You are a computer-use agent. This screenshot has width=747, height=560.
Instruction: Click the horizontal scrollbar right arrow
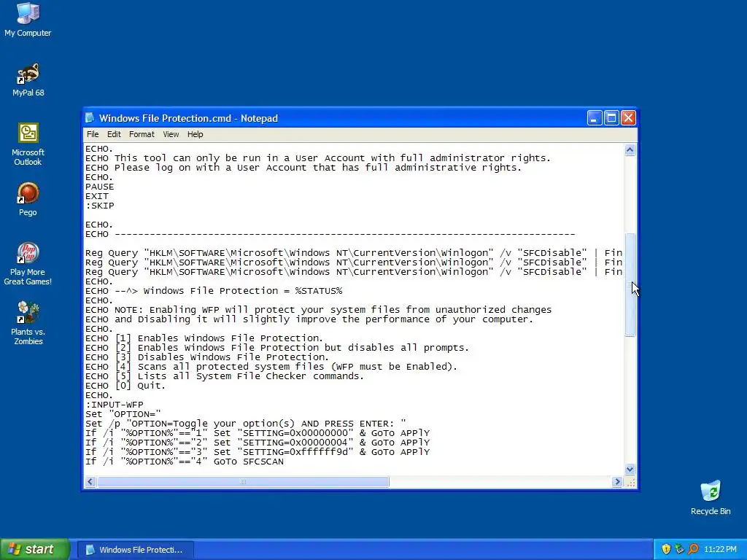point(617,482)
